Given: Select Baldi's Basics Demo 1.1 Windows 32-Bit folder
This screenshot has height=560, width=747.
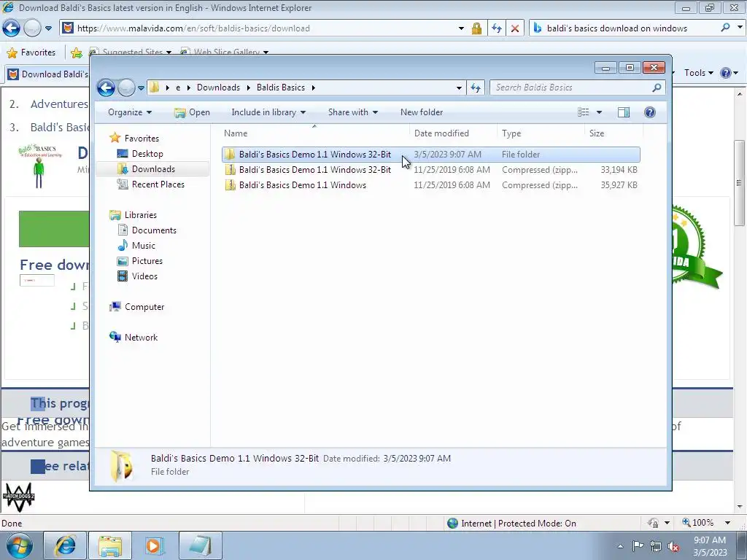Looking at the screenshot, I should coord(430,155).
